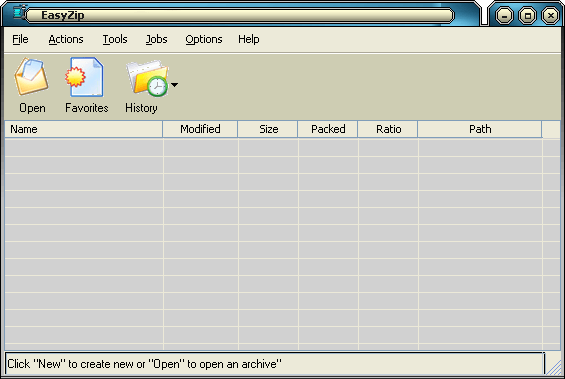Sort by the Modified column header
Screen dimensions: 565x379
pyautogui.click(x=200, y=129)
